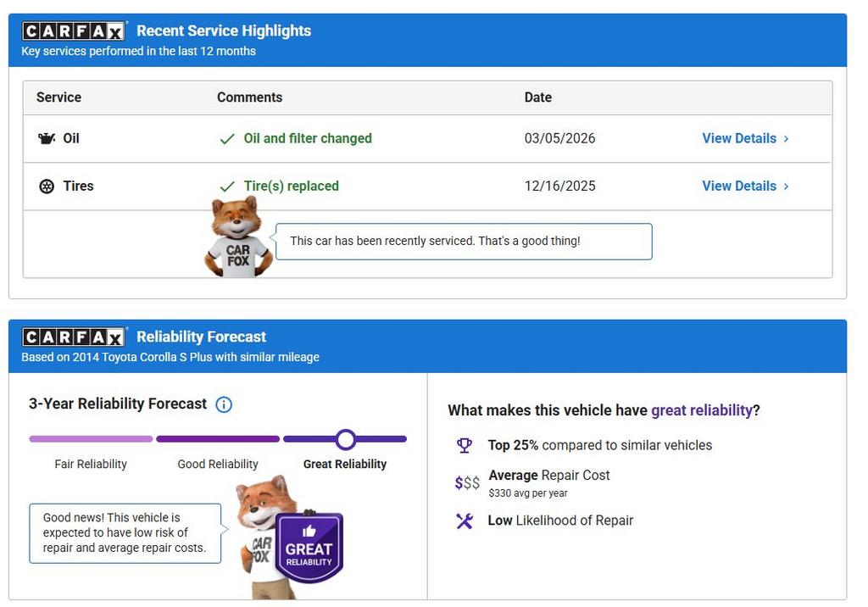Select the Good Reliability bar segment
This screenshot has height=607, width=868.
[218, 439]
